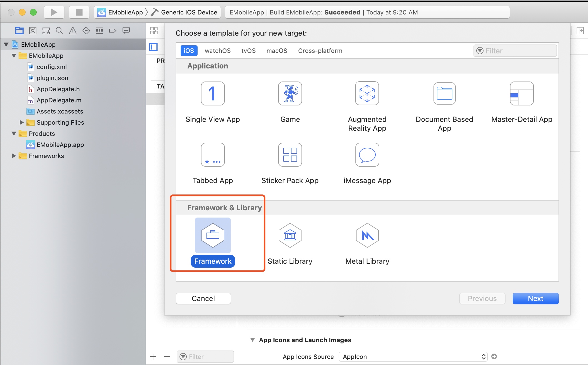Switch to the Cross-platform tab
Viewport: 588px width, 365px height.
[x=320, y=51]
